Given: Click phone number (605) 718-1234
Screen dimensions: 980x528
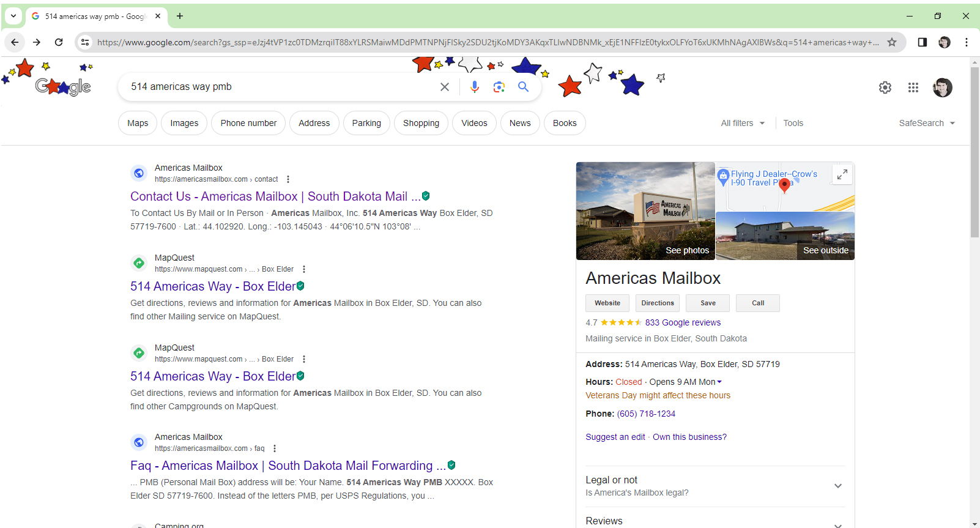Looking at the screenshot, I should pos(646,414).
